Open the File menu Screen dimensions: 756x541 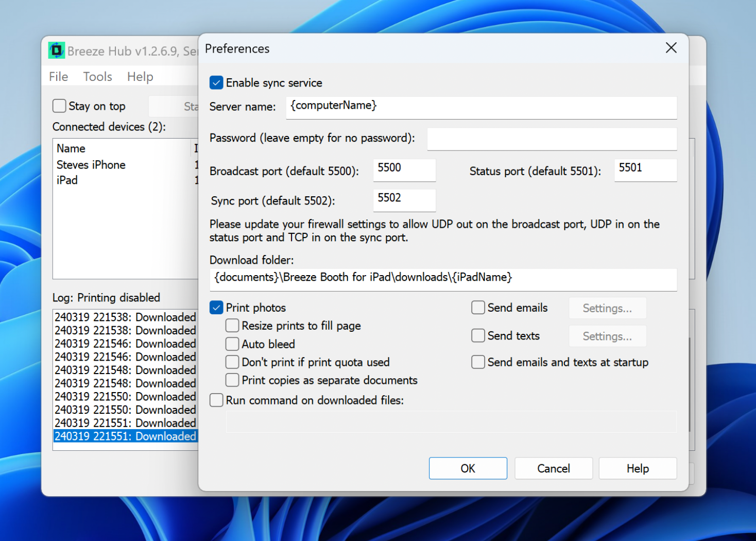[x=58, y=77]
